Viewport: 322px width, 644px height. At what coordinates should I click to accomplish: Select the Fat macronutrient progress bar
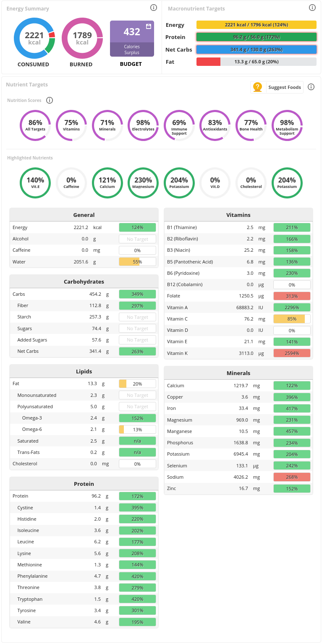point(256,62)
